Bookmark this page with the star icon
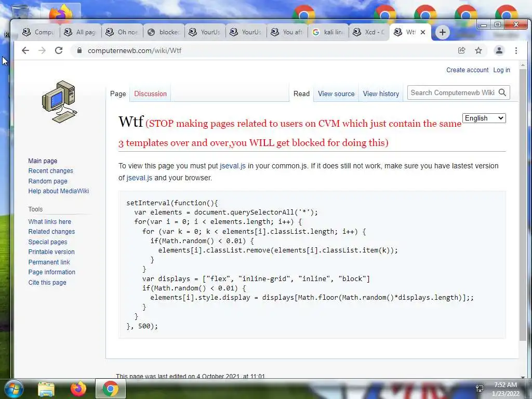532x399 pixels. click(x=478, y=50)
